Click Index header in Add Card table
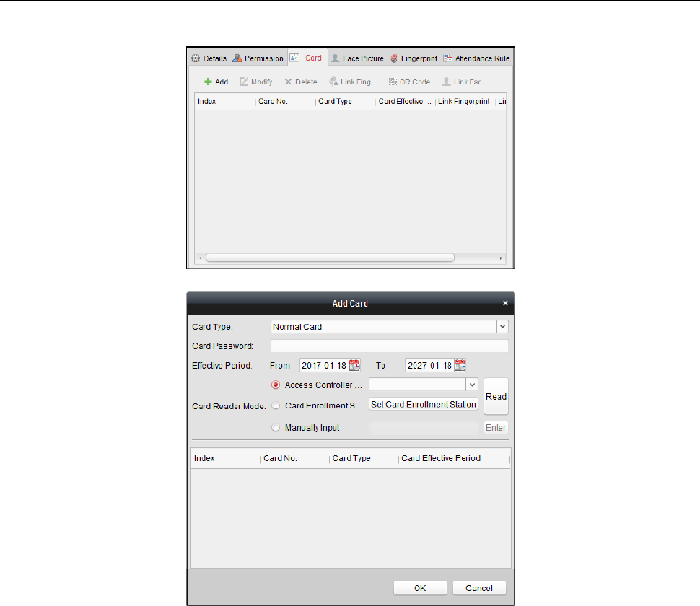This screenshot has width=700, height=606. (225, 458)
